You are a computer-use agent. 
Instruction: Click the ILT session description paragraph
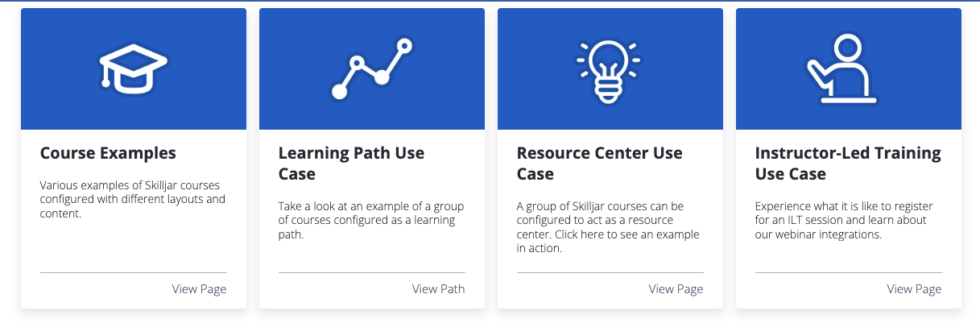point(844,220)
